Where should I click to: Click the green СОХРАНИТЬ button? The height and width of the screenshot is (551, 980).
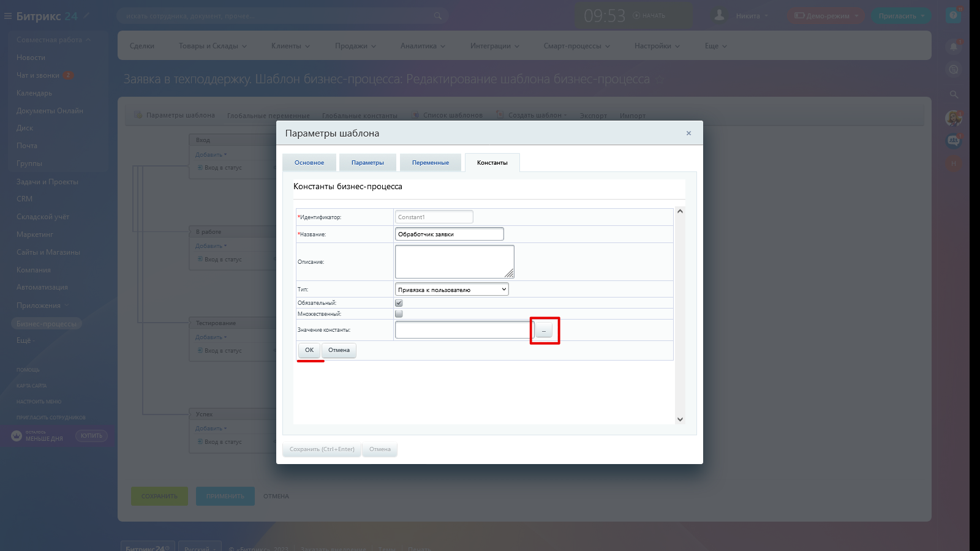point(159,497)
